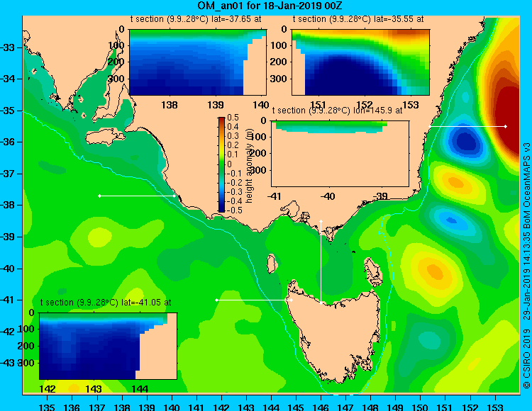Click the dark red top of the color bar

(221, 120)
